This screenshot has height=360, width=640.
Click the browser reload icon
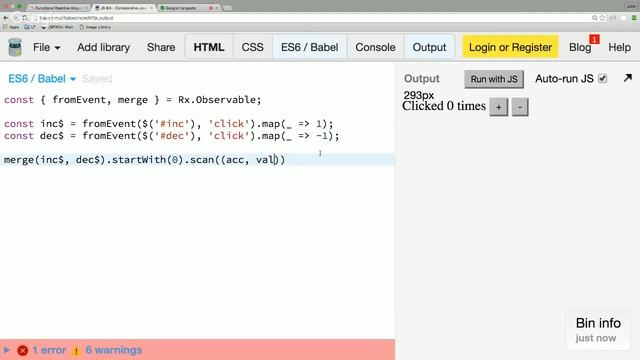(x=25, y=18)
